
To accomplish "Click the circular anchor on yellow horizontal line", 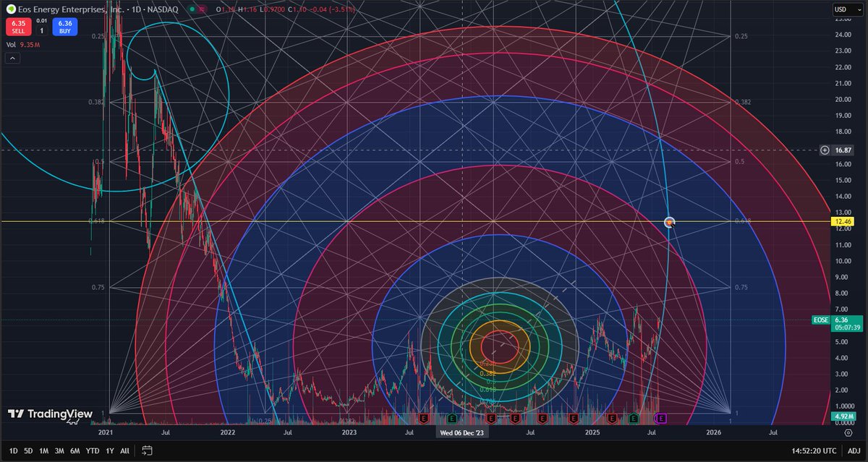I will 670,222.
